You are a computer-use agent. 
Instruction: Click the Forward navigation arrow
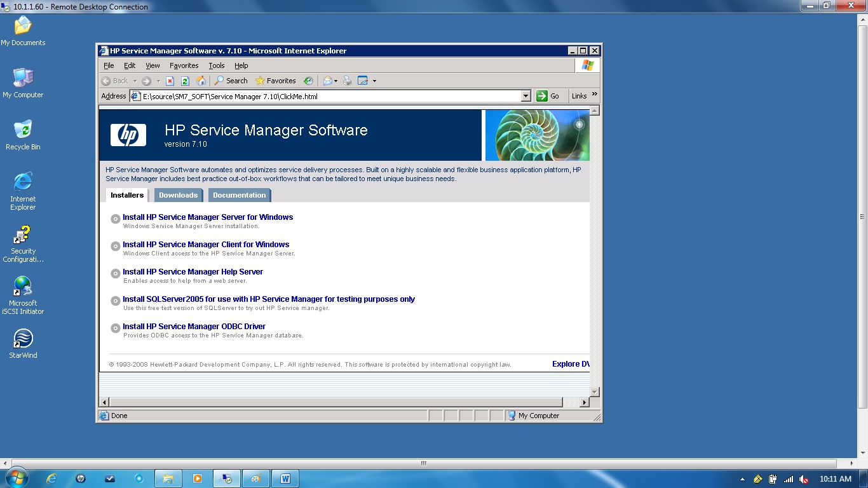pos(146,81)
